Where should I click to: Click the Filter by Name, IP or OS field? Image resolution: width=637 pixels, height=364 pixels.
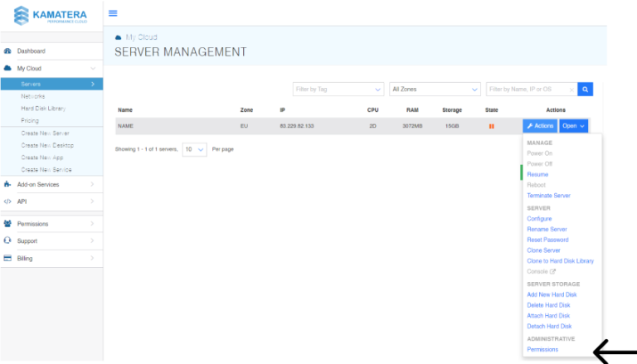coord(530,89)
